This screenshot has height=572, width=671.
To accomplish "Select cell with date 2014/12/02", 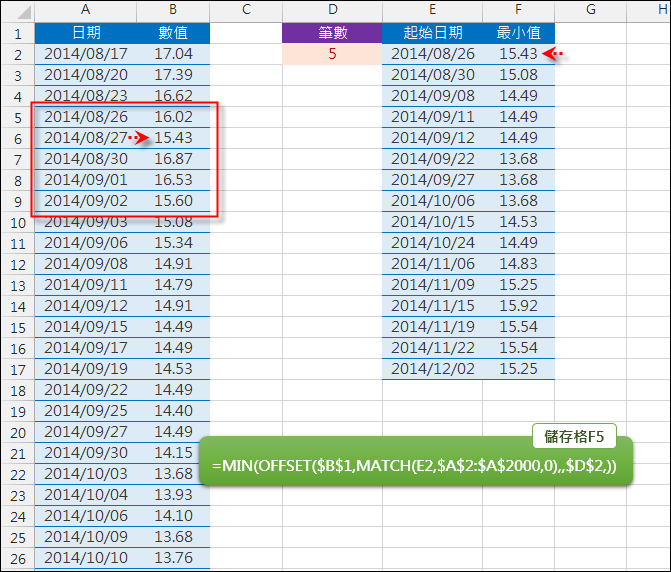I will point(432,369).
